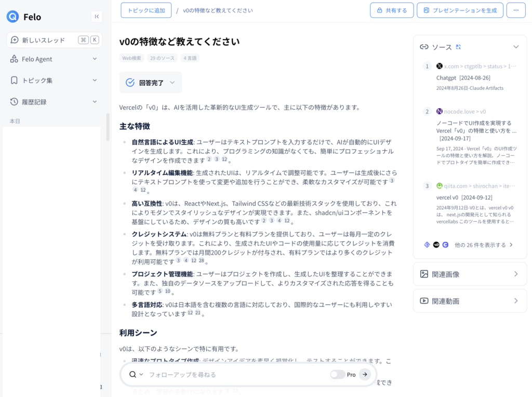Click the search magnifier icon in the follow-up bar
532x397 pixels.
[x=133, y=374]
